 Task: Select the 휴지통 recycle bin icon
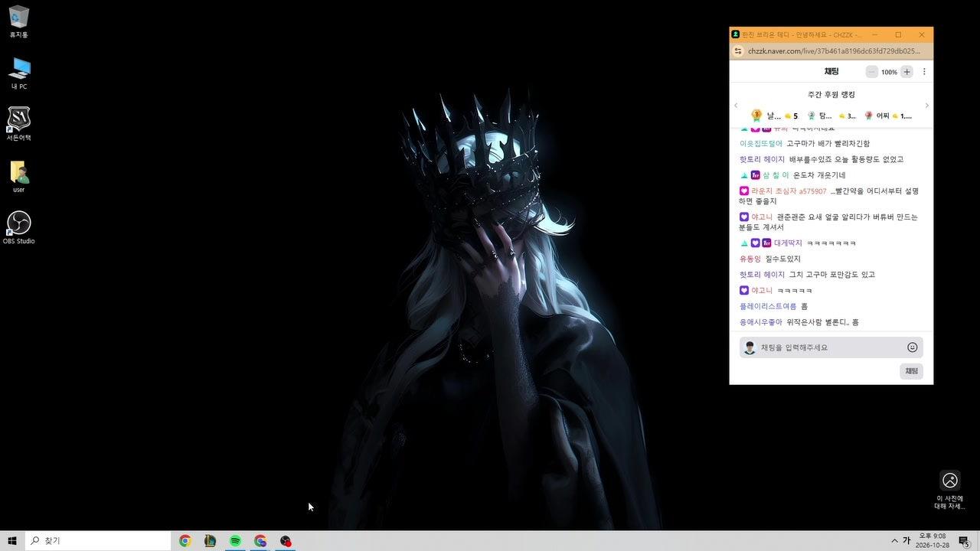(x=19, y=22)
